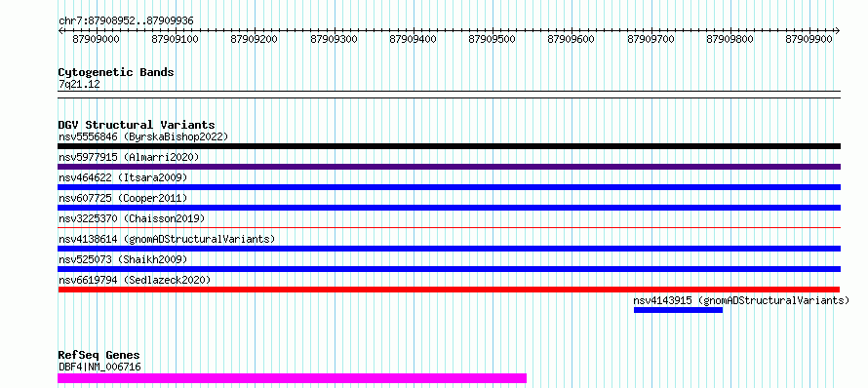Image resolution: width=868 pixels, height=388 pixels.
Task: Click the 87909900 ruler position
Action: point(809,39)
